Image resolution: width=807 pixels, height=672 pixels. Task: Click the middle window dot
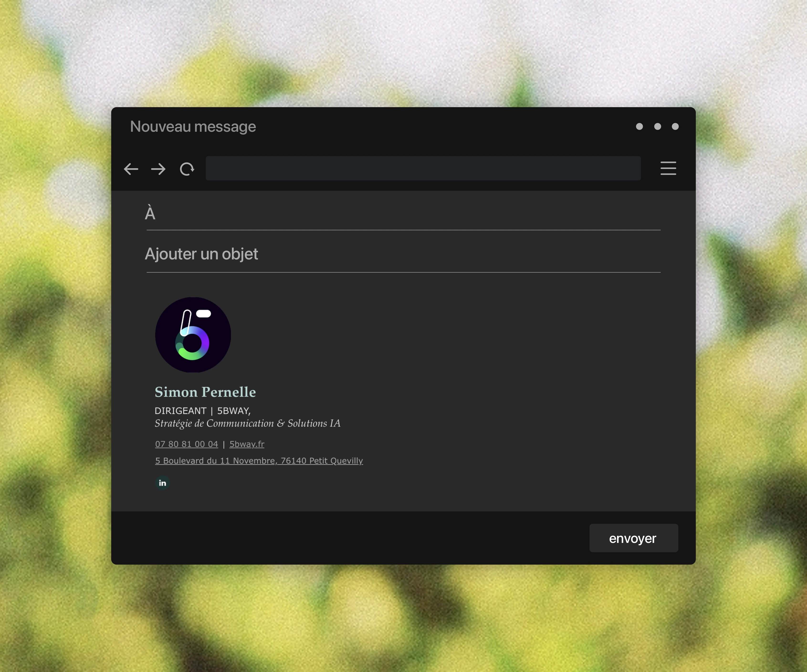point(658,126)
